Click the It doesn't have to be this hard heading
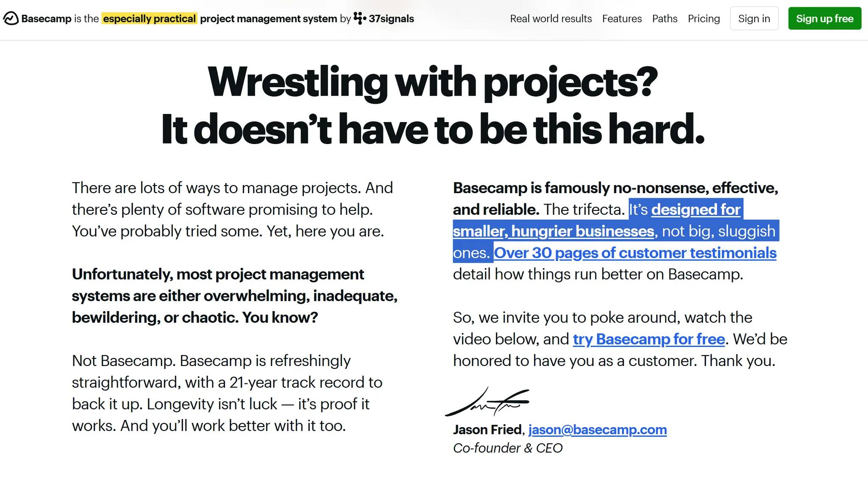This screenshot has width=868, height=480. 433,129
